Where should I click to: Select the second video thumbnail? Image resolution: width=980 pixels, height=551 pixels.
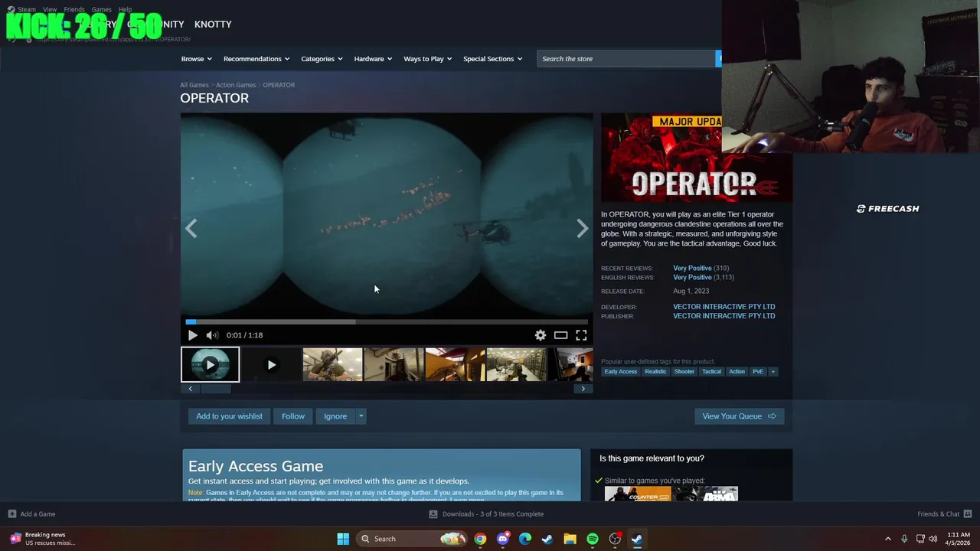(271, 365)
